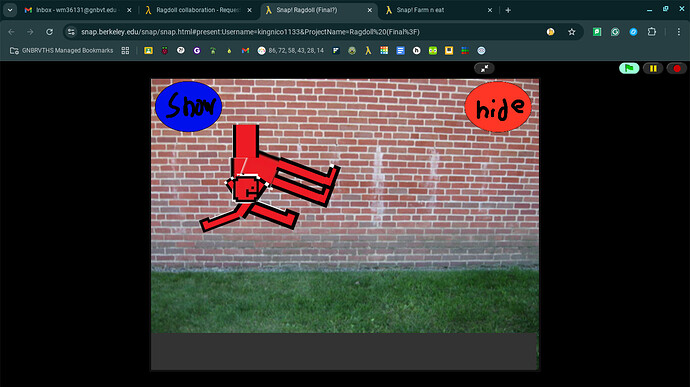Open the white circle 'h' bookmark icon
The width and height of the screenshot is (690, 387).
tap(417, 51)
